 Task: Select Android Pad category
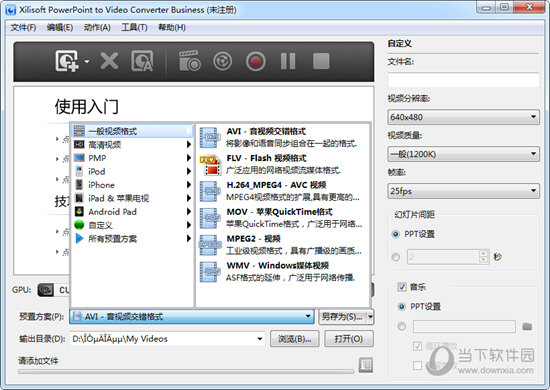coord(133,212)
